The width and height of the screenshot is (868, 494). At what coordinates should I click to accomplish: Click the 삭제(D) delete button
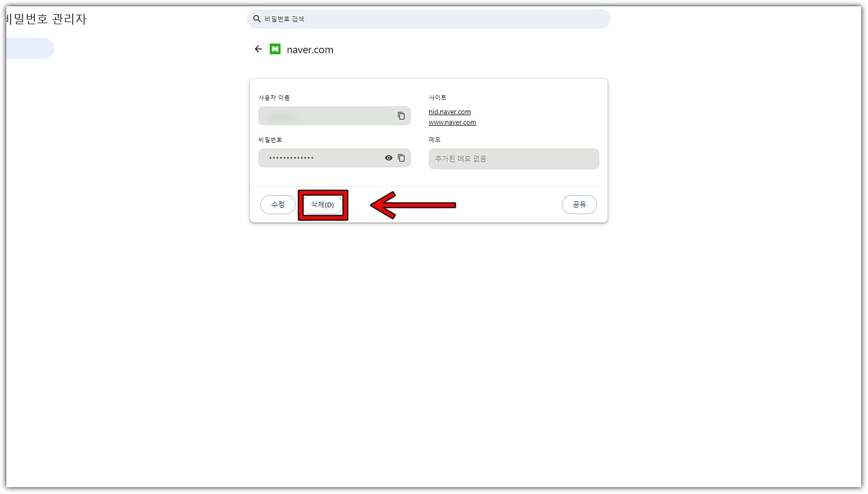(322, 205)
